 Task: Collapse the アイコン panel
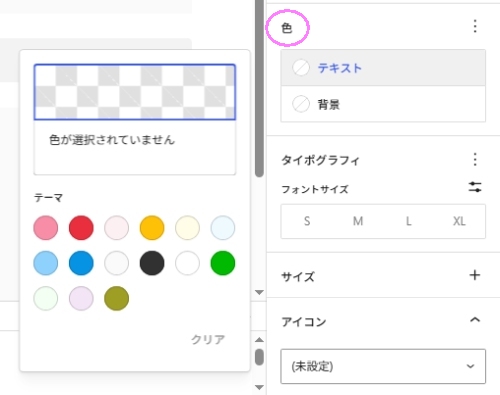pos(475,320)
